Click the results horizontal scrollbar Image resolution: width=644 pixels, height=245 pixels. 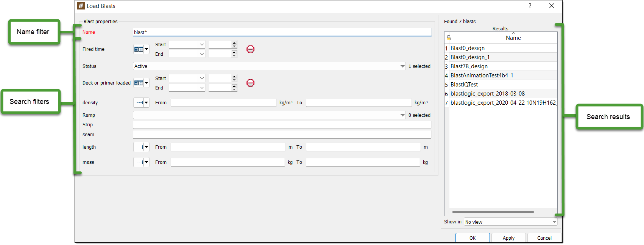pos(493,212)
